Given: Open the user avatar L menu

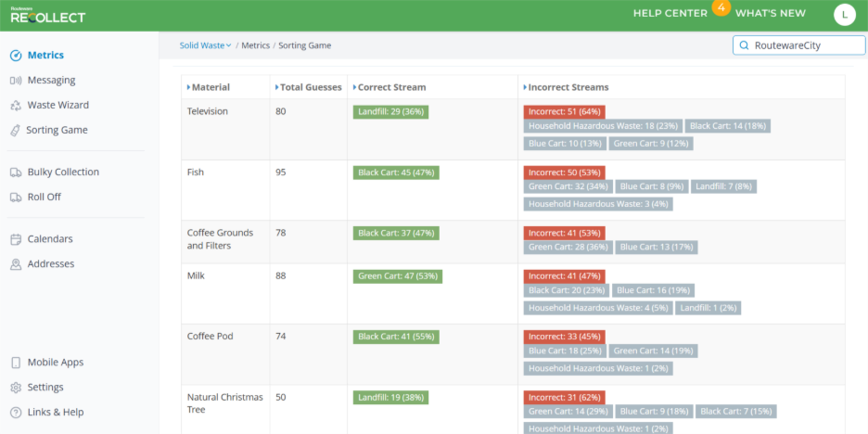Looking at the screenshot, I should 844,15.
